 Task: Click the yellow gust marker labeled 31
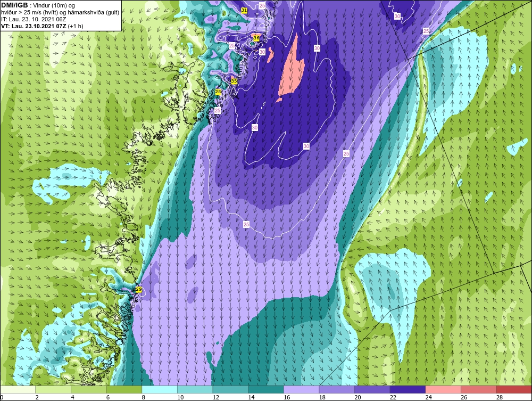click(244, 10)
